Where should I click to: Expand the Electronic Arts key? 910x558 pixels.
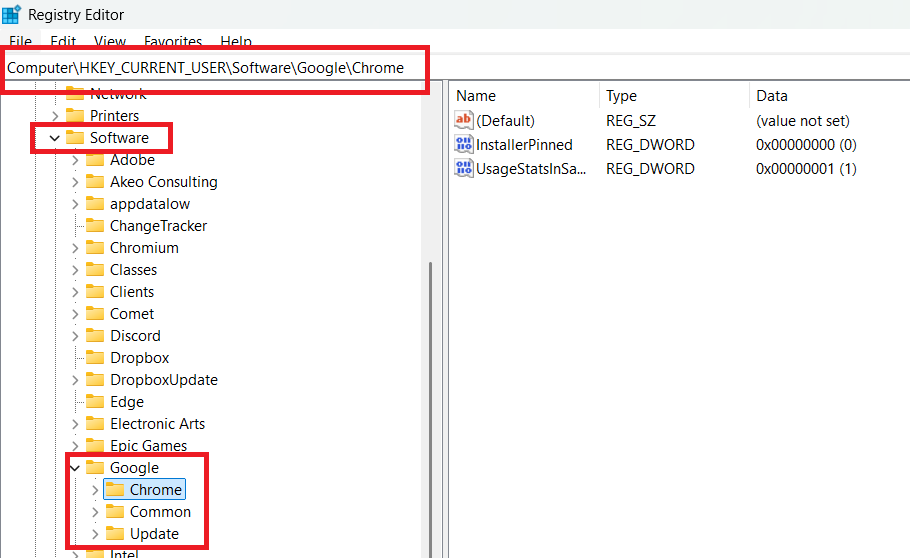(75, 424)
